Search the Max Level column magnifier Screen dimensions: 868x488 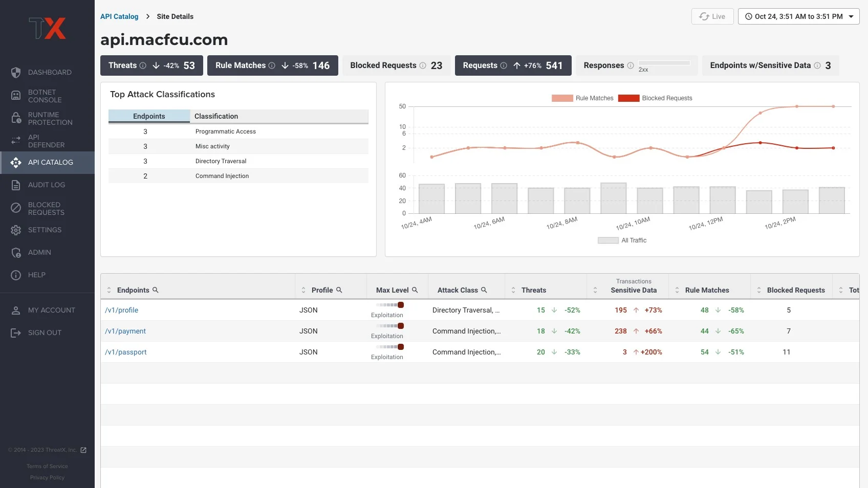[415, 290]
